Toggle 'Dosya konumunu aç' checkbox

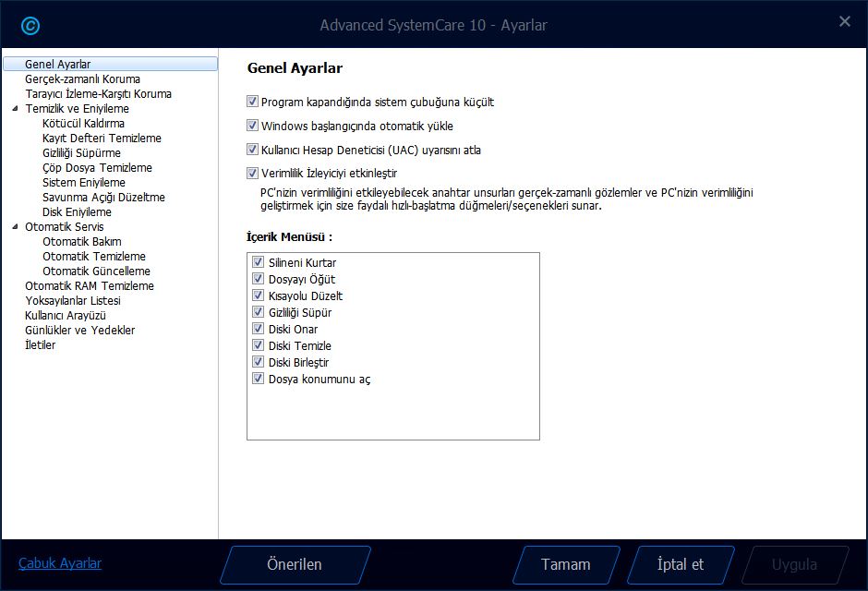coord(258,378)
